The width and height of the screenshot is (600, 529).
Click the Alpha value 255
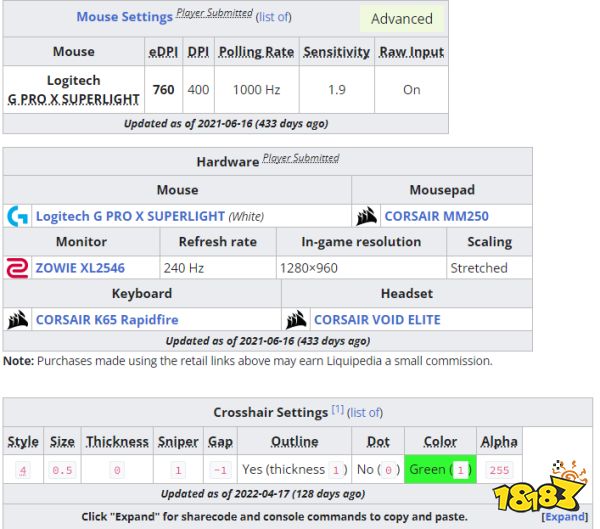coord(499,470)
